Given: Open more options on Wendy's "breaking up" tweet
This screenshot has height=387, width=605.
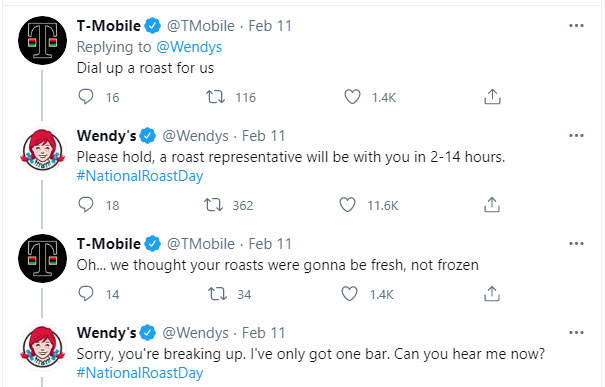Looking at the screenshot, I should (576, 333).
